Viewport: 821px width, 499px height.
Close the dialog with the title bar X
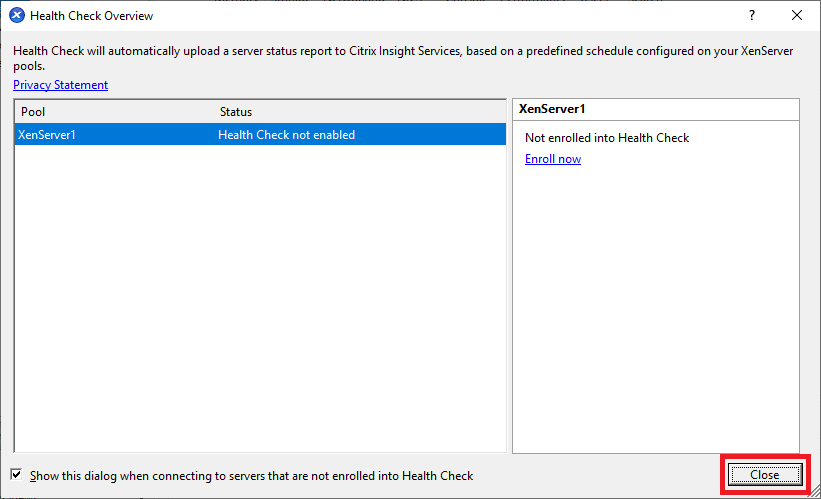pyautogui.click(x=797, y=16)
